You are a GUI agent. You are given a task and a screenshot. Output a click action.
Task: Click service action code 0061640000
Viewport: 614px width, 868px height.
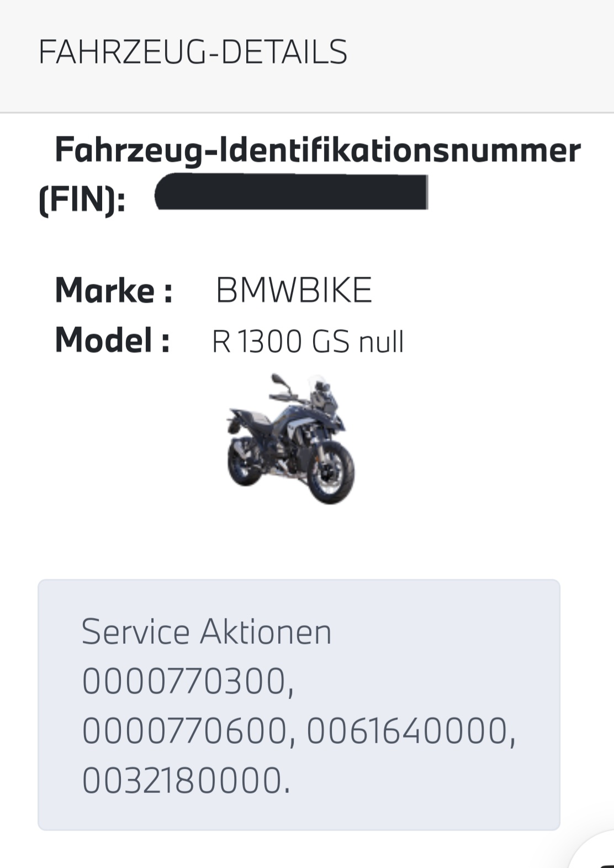tap(407, 731)
